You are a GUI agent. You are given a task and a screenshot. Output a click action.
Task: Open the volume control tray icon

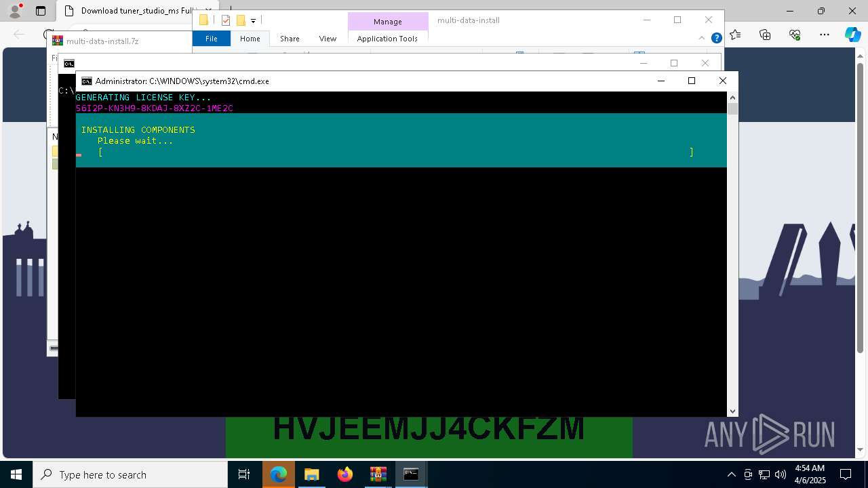pyautogui.click(x=781, y=474)
